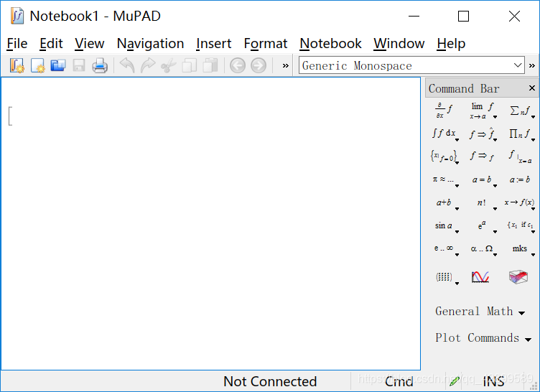Open the File menu
Image resolution: width=540 pixels, height=392 pixels.
17,43
